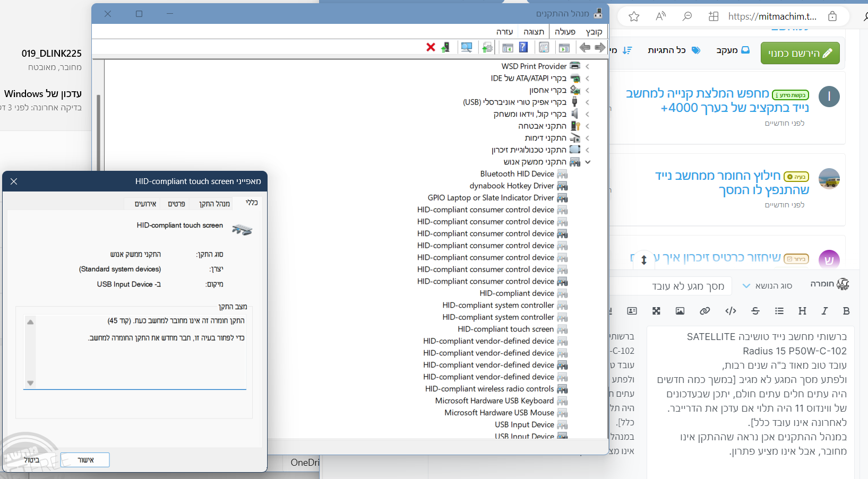
Task: Click the device status scroll up arrow
Action: [30, 322]
